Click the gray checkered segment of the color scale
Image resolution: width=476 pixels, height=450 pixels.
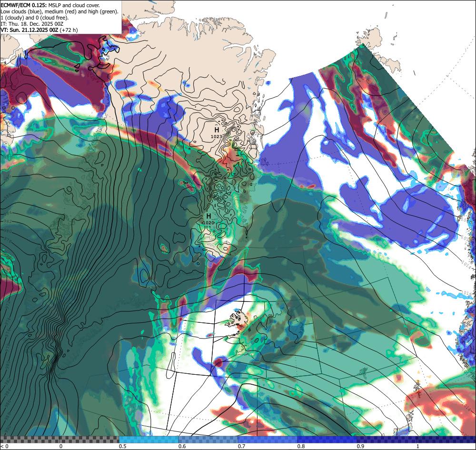click(59, 440)
